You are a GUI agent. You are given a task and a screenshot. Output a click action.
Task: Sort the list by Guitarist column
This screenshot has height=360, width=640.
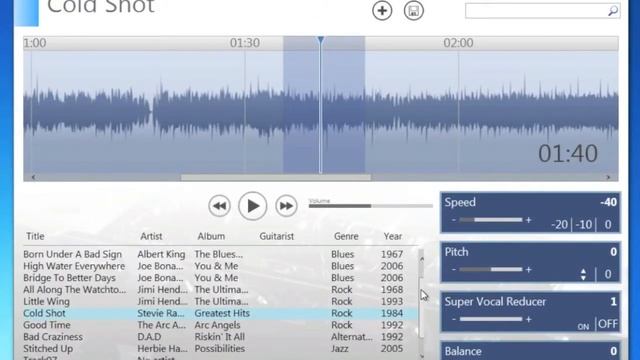(x=276, y=236)
